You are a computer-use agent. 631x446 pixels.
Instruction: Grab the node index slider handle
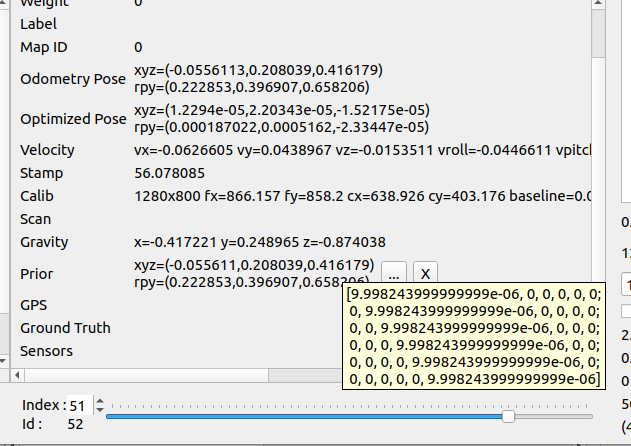(508, 416)
